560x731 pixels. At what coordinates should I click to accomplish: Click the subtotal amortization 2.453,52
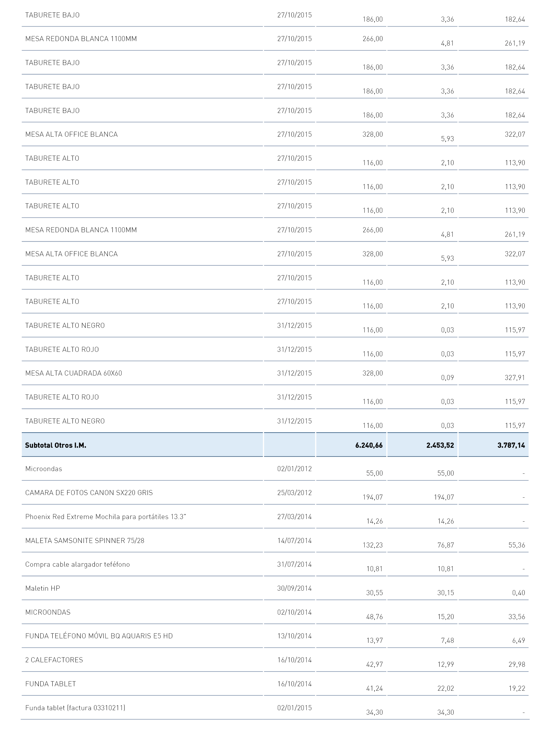(x=440, y=445)
